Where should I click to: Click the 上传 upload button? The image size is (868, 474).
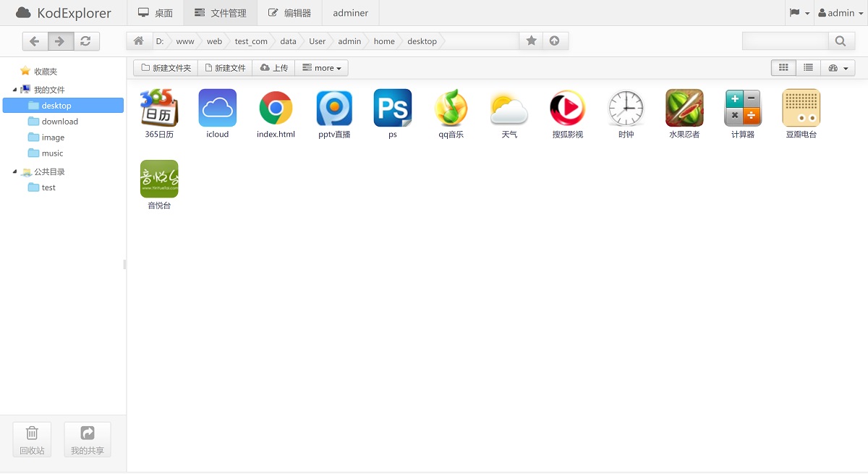pos(274,68)
